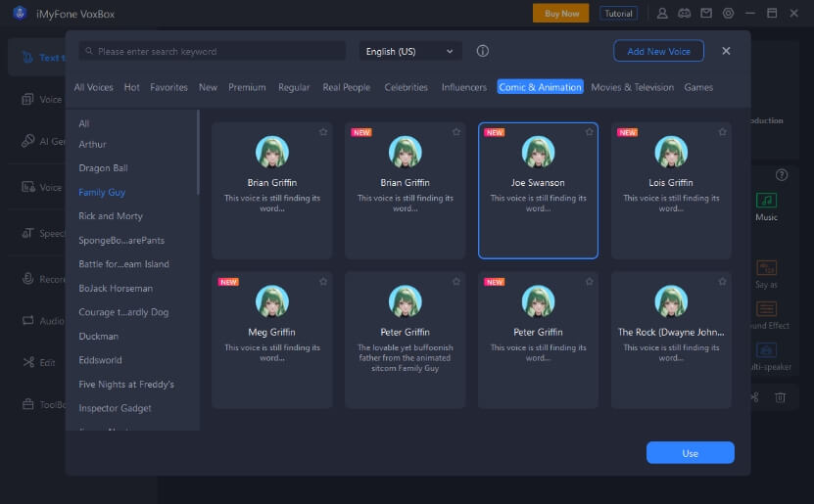This screenshot has width=814, height=504.
Task: Open the Discord community icon
Action: [685, 14]
